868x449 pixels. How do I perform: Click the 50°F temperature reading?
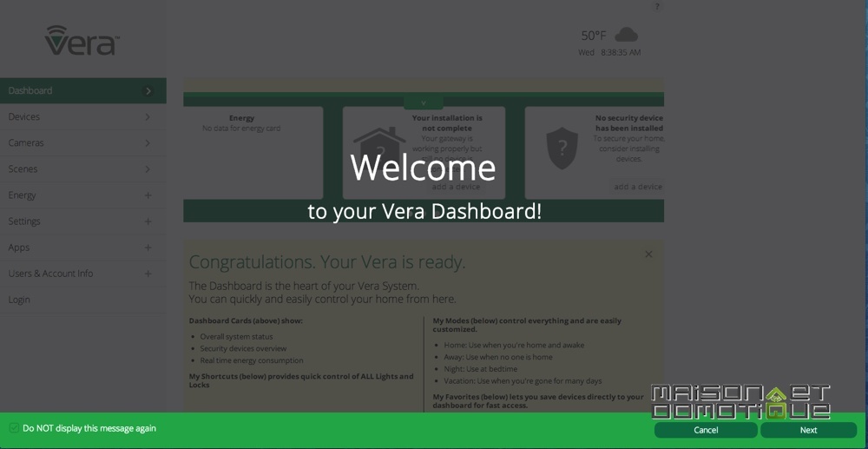pyautogui.click(x=594, y=36)
